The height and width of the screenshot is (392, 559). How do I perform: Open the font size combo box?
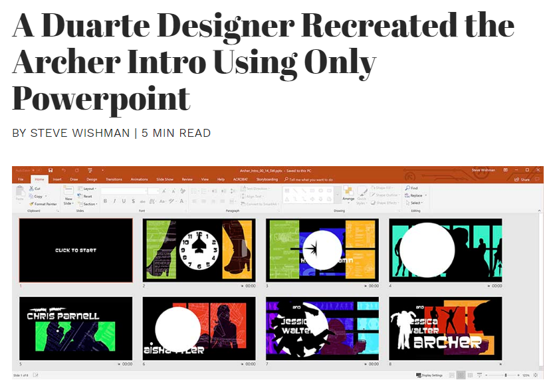click(x=154, y=191)
